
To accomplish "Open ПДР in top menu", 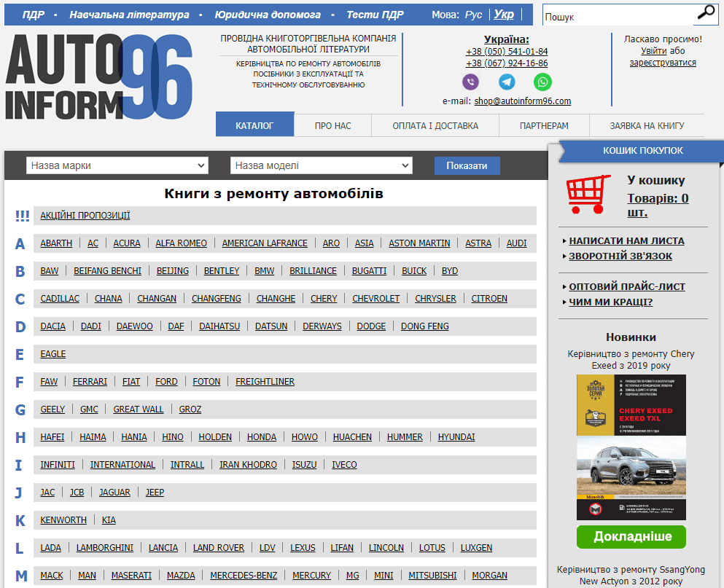I will pyautogui.click(x=34, y=15).
